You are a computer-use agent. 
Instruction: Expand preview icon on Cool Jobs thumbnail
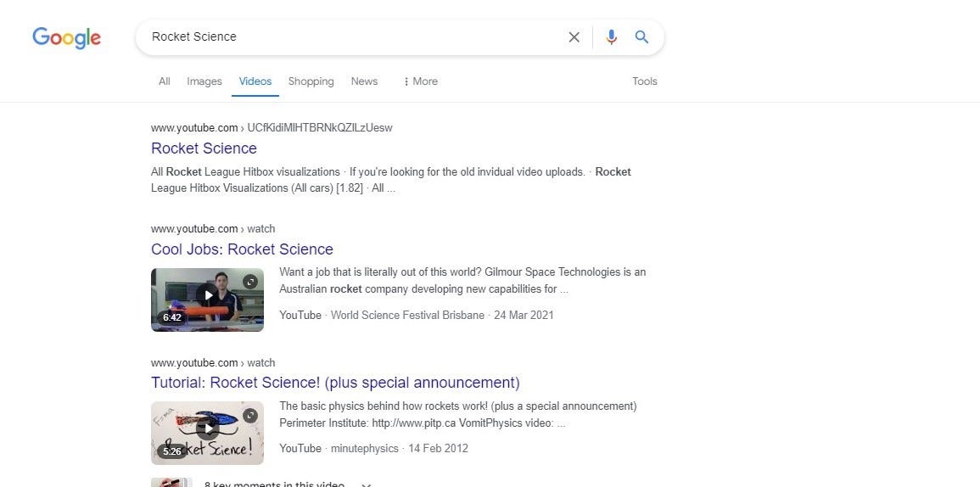click(x=250, y=282)
